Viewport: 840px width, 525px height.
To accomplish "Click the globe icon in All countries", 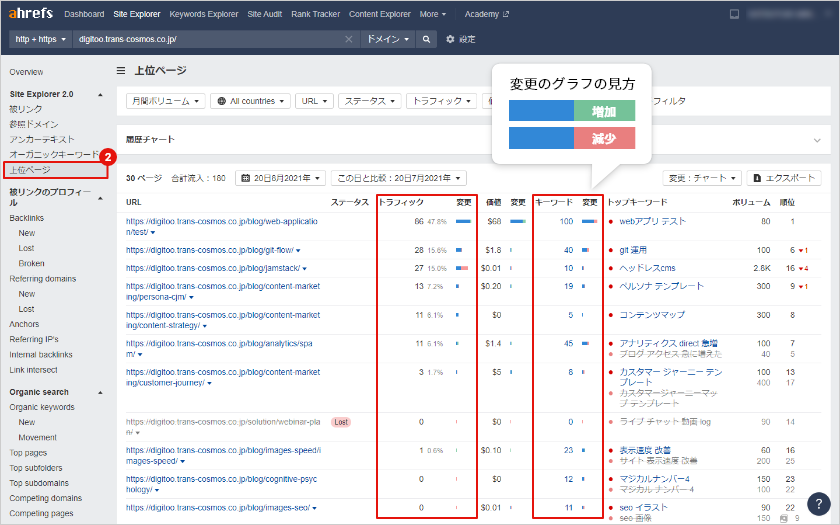I will (222, 101).
